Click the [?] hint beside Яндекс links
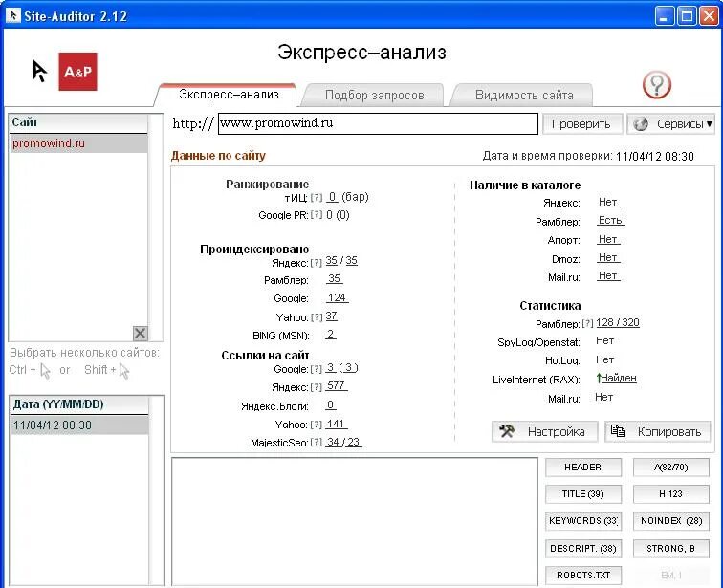723x588 pixels. click(x=317, y=387)
